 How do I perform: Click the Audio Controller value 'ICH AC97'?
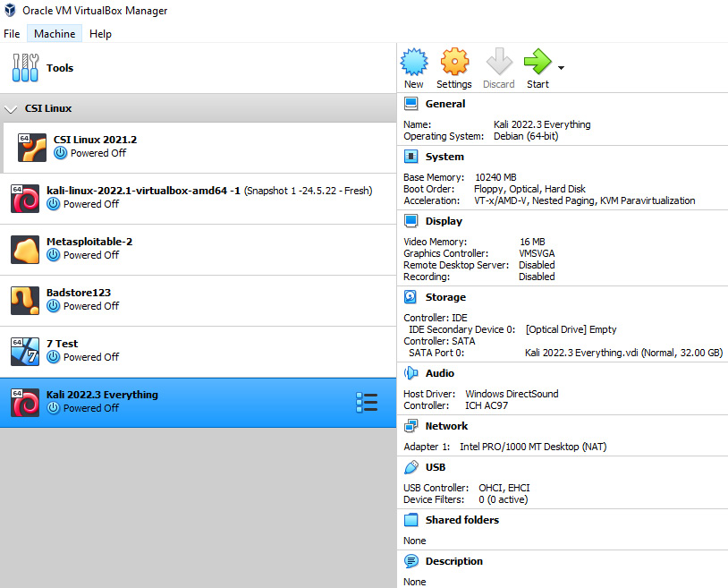click(487, 405)
